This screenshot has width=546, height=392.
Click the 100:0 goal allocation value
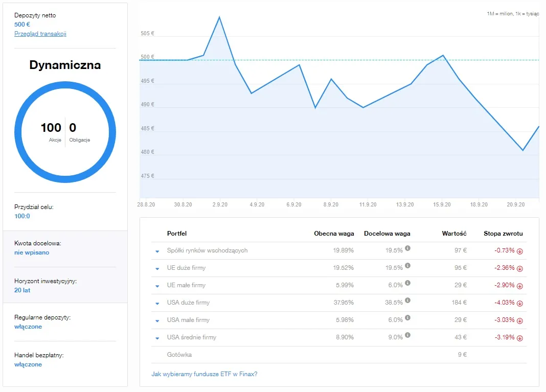pyautogui.click(x=22, y=216)
